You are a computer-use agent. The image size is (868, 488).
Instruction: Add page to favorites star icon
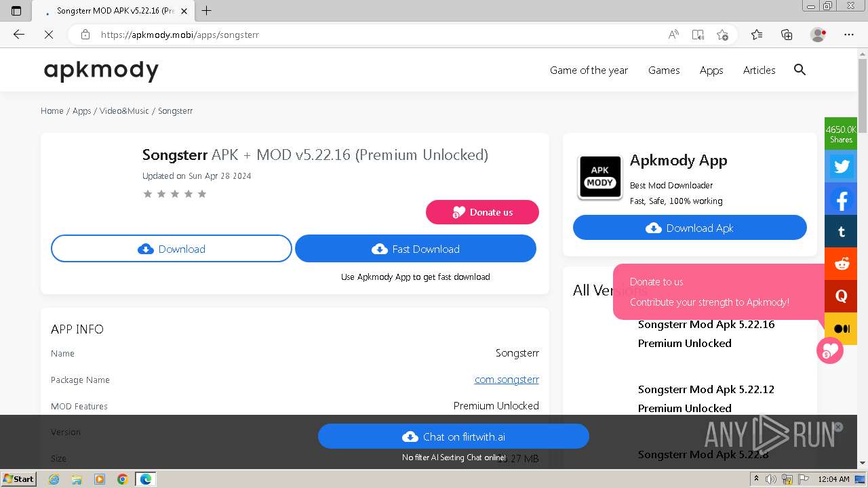click(x=722, y=35)
